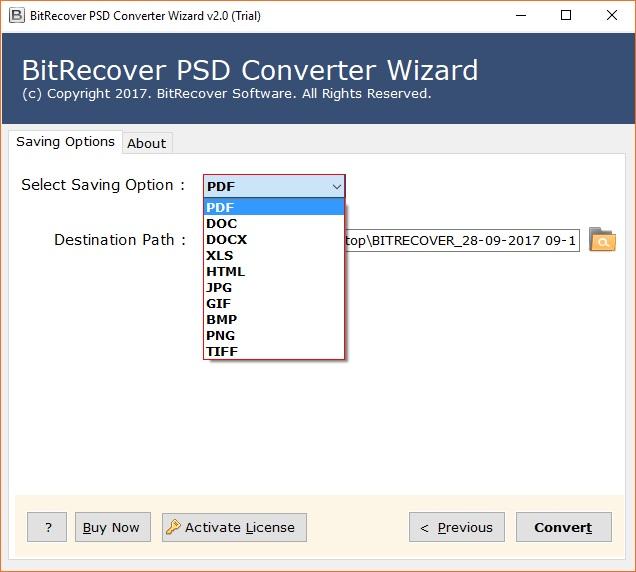Go back with the Previous button
Viewport: 636px width, 572px height.
(457, 527)
